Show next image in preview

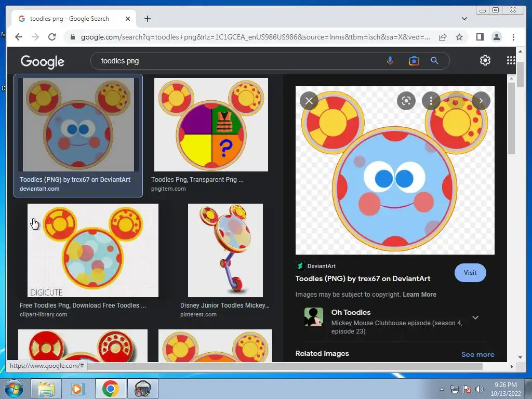(x=481, y=101)
